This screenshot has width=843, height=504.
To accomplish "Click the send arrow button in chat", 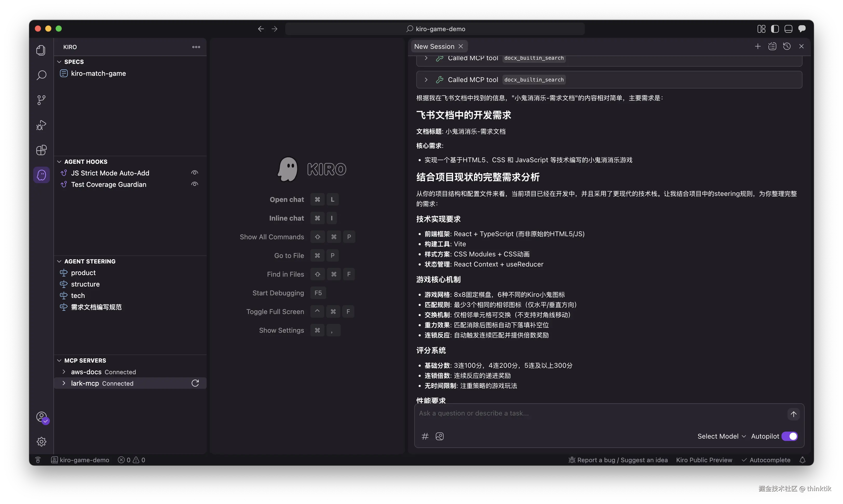I will (793, 414).
